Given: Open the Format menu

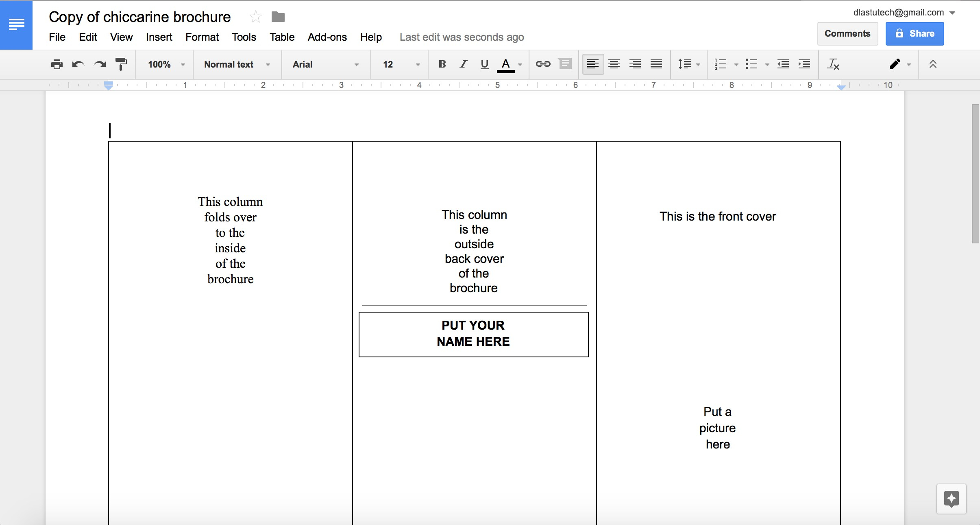Looking at the screenshot, I should pos(201,37).
